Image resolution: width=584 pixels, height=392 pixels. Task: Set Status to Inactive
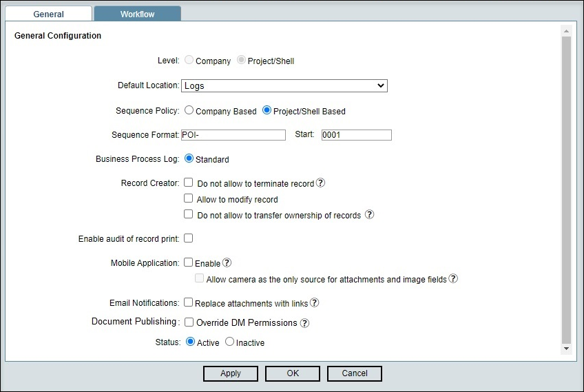[230, 341]
